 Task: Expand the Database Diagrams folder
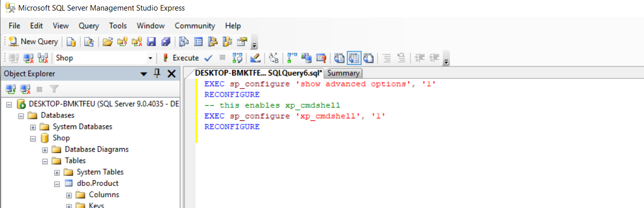tap(45, 150)
